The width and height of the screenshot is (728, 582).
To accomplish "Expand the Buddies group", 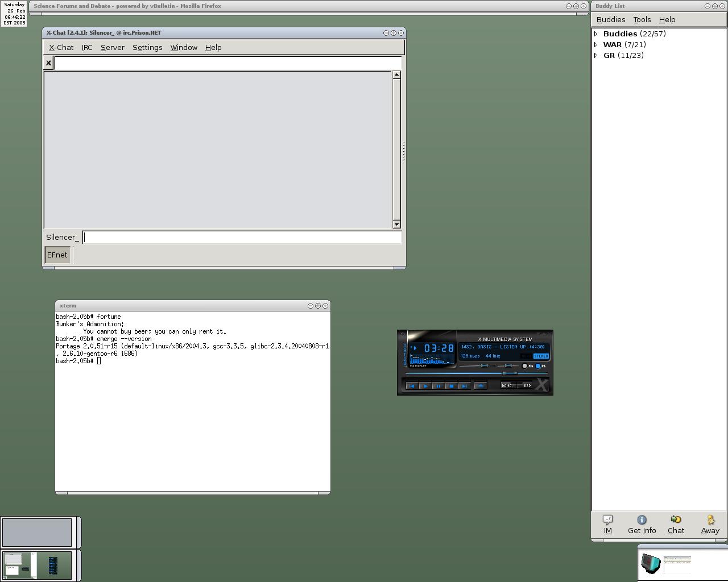I will [x=596, y=34].
